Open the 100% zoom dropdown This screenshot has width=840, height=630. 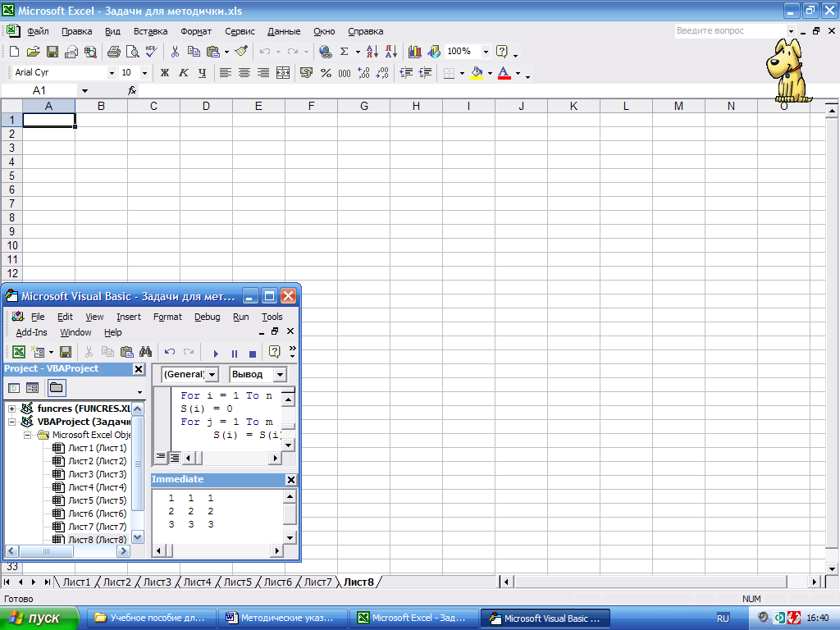(x=486, y=52)
